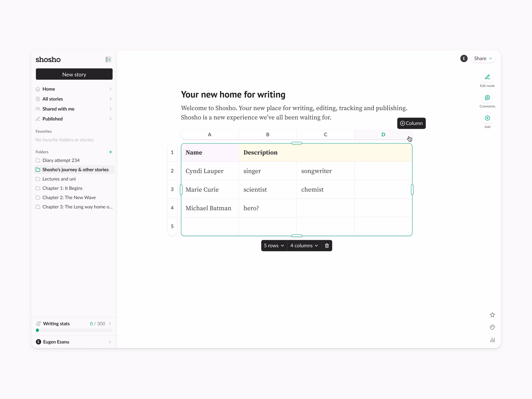
Task: Delete the table with the trash icon
Action: pyautogui.click(x=327, y=246)
